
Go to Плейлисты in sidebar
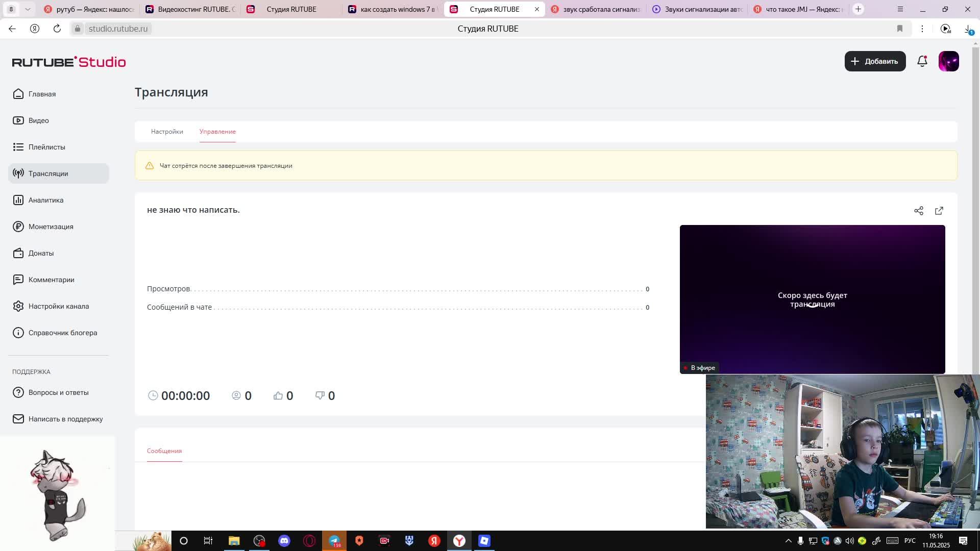pos(58,147)
